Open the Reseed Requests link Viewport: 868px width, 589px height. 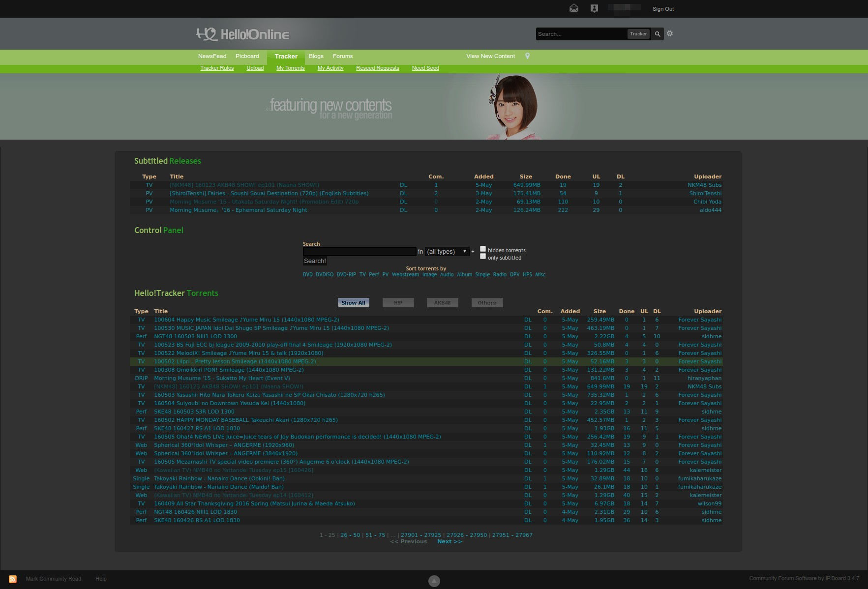pos(378,68)
